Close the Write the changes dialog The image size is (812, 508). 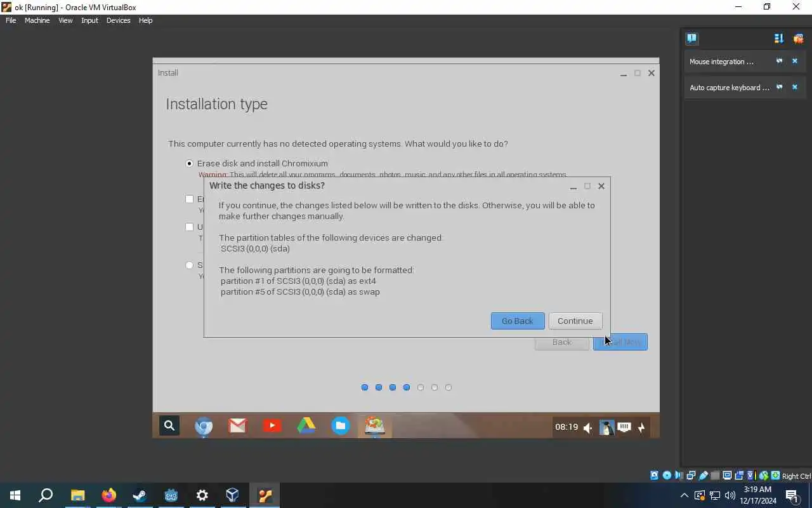601,186
